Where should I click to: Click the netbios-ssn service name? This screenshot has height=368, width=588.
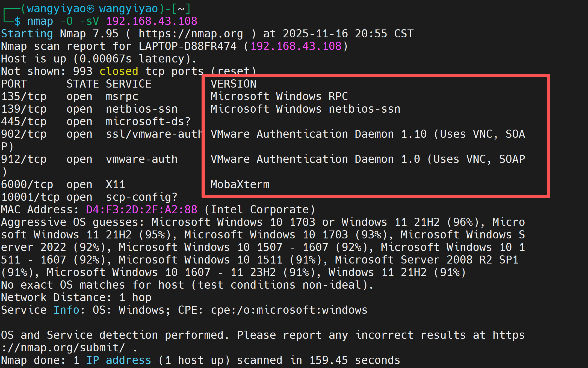click(x=141, y=109)
